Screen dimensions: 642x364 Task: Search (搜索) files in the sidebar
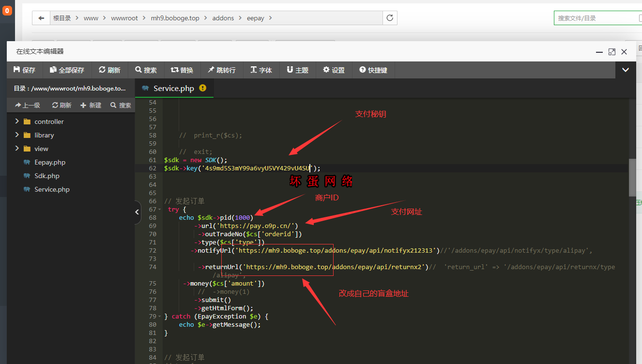coord(121,105)
